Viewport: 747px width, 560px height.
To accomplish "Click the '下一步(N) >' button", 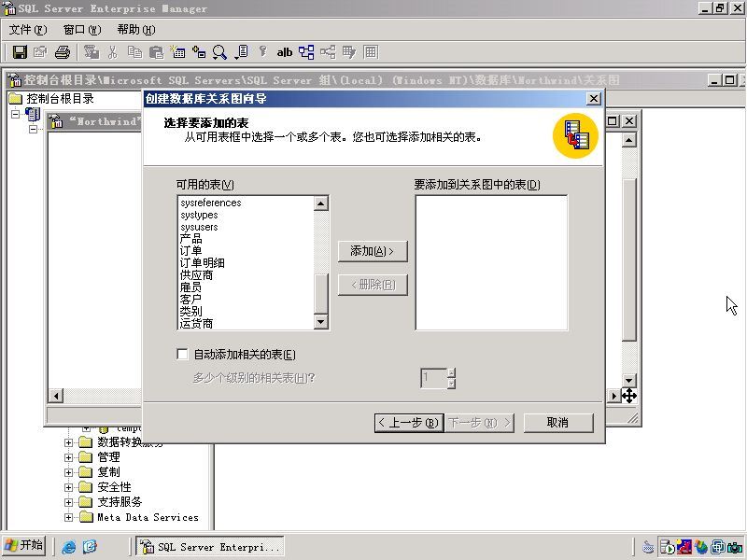I will [479, 423].
